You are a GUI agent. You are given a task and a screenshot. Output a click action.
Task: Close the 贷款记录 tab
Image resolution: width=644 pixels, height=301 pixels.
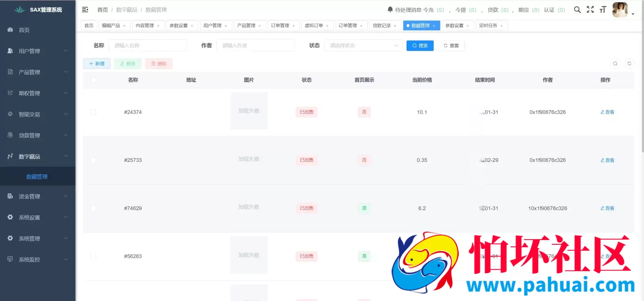click(x=395, y=26)
